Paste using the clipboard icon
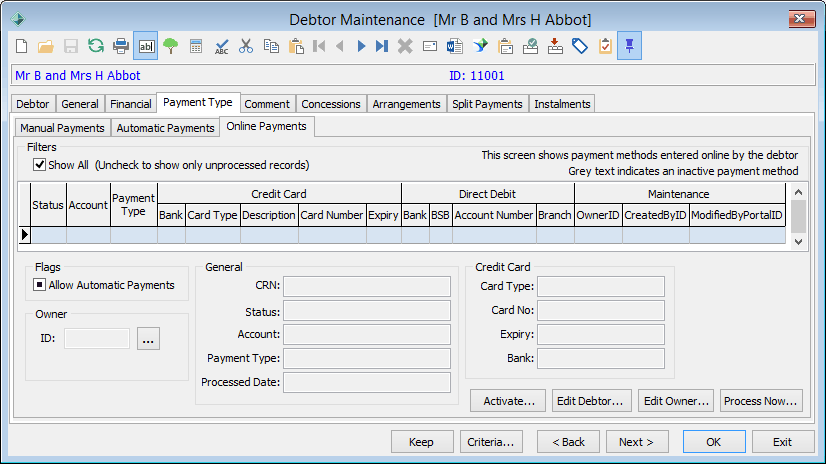826x464 pixels. pos(297,46)
